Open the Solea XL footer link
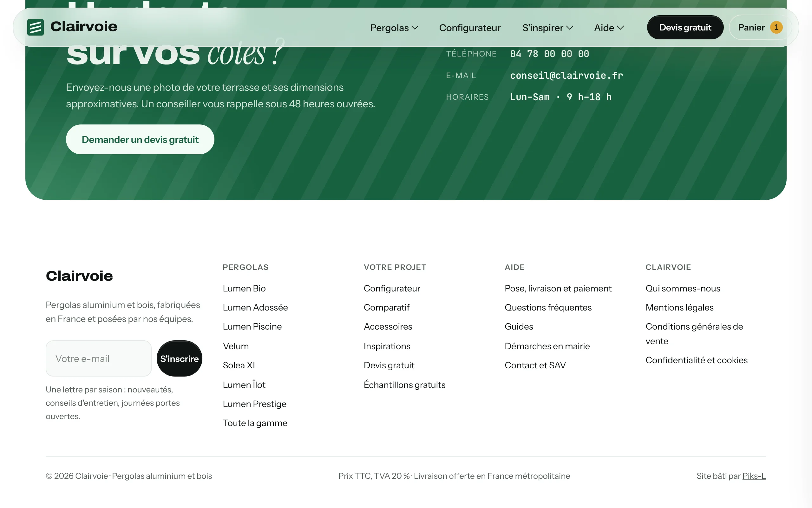The height and width of the screenshot is (508, 812). tap(240, 365)
